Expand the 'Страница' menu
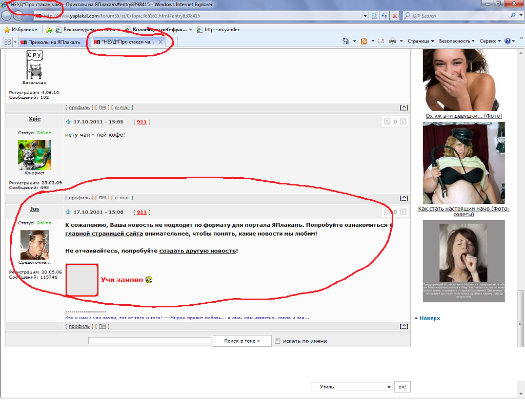This screenshot has width=525, height=420. pyautogui.click(x=420, y=41)
